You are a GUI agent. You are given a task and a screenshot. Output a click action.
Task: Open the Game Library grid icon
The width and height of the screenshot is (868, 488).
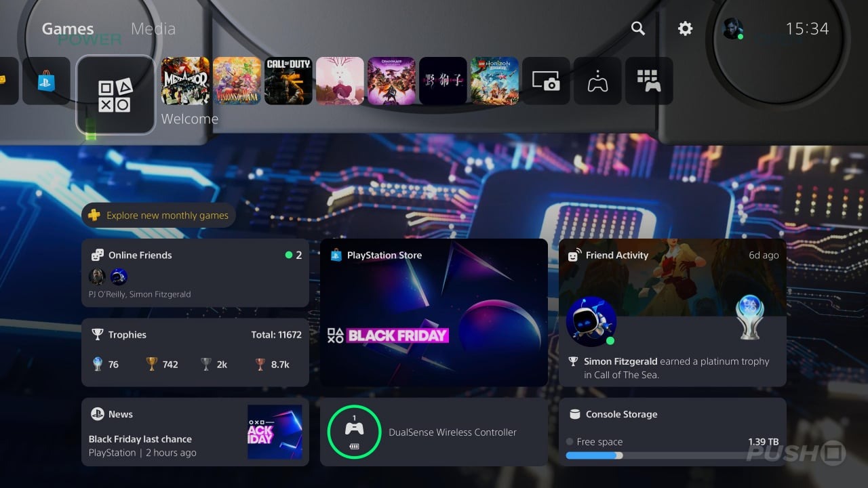[649, 81]
